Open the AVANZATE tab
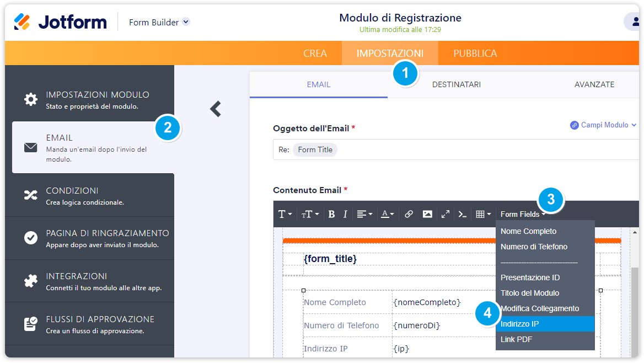Image resolution: width=644 pixels, height=363 pixels. pos(594,85)
